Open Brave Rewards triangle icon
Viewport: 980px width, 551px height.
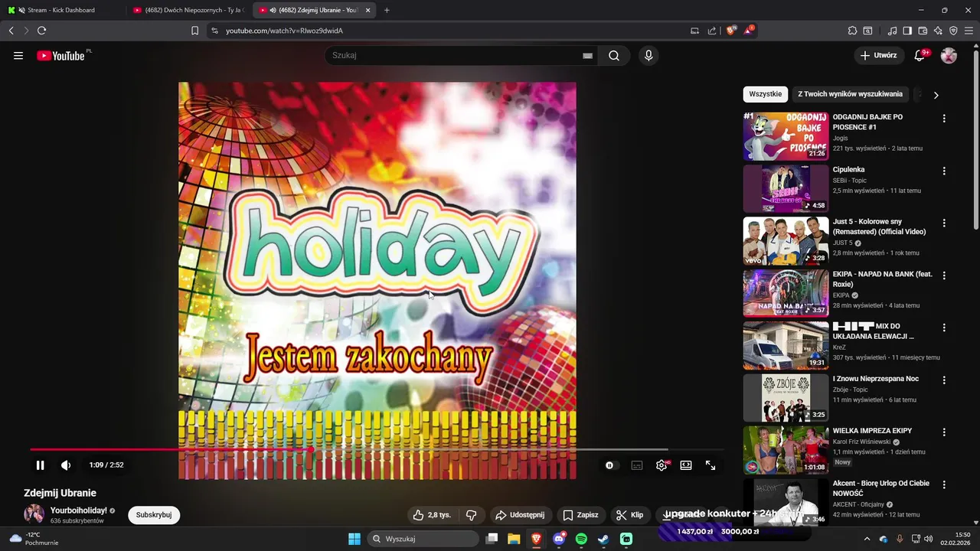coord(748,31)
